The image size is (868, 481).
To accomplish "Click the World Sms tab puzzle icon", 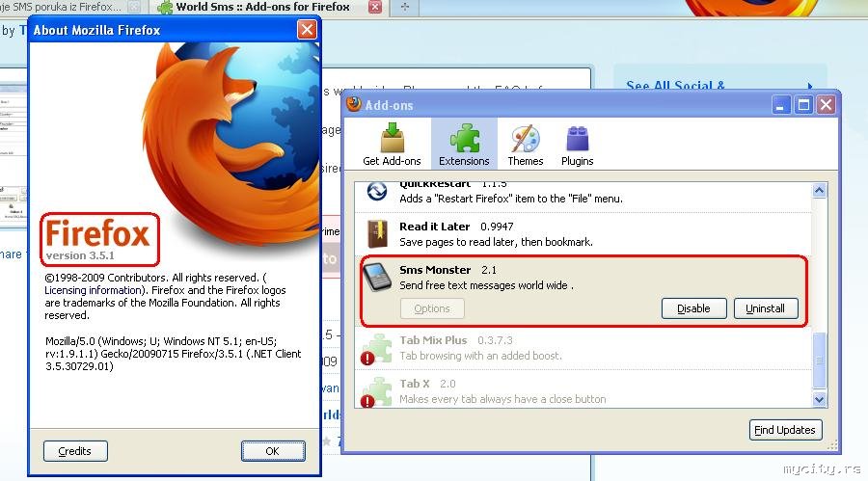I will 165,7.
